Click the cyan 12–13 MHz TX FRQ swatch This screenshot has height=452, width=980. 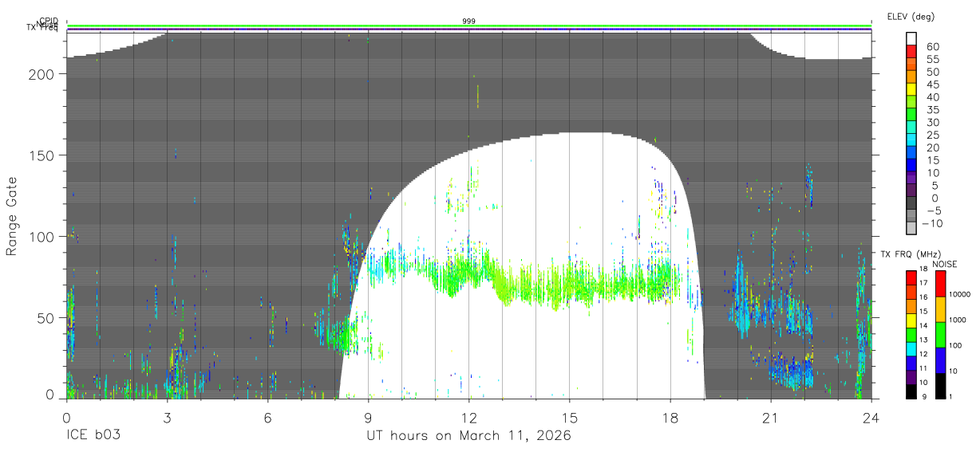[x=911, y=348]
